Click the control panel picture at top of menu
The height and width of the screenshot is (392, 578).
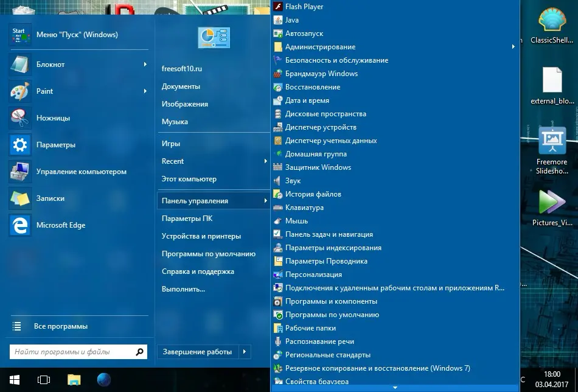tap(214, 38)
